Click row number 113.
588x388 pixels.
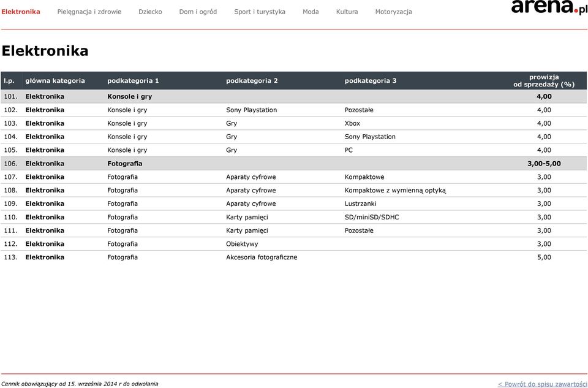[10, 257]
